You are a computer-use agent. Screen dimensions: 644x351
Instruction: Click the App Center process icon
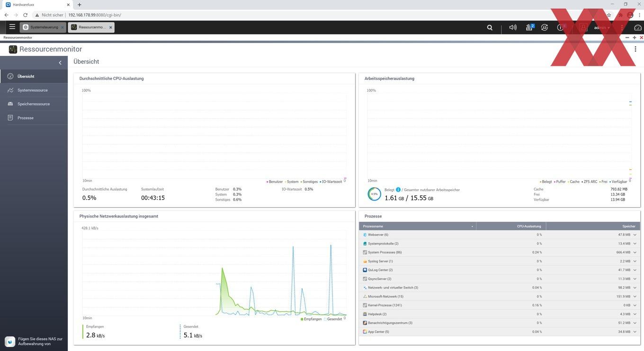365,332
